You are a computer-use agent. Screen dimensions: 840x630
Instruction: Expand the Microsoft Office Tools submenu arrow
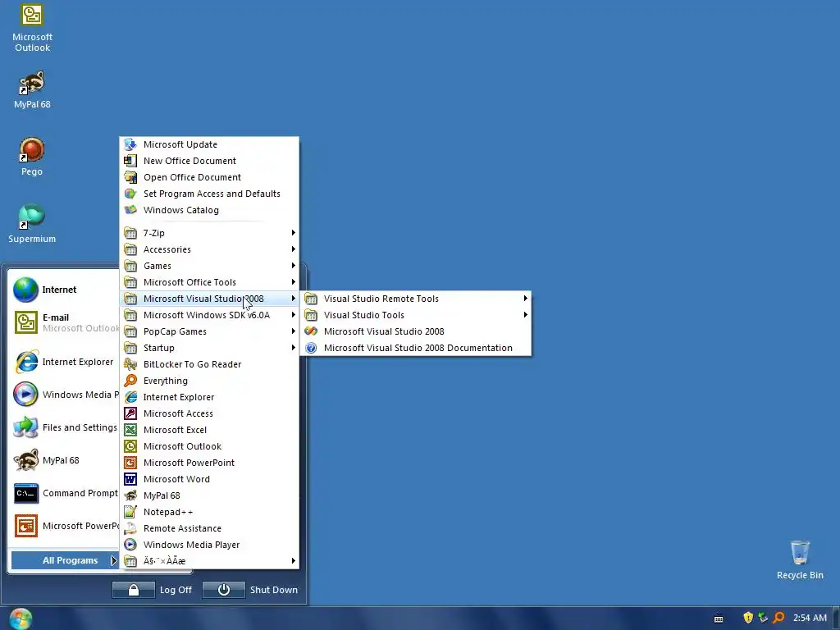[x=293, y=282]
